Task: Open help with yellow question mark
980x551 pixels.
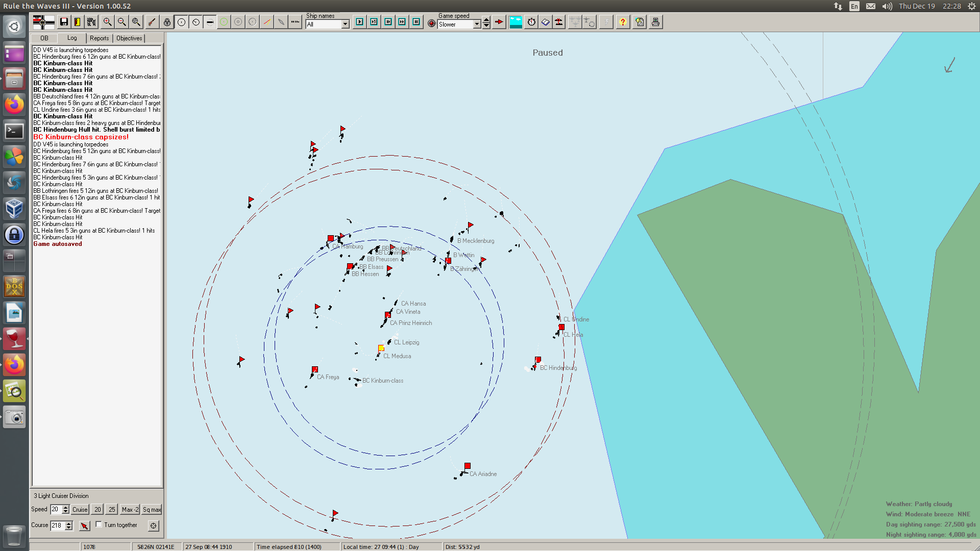Action: click(x=623, y=22)
